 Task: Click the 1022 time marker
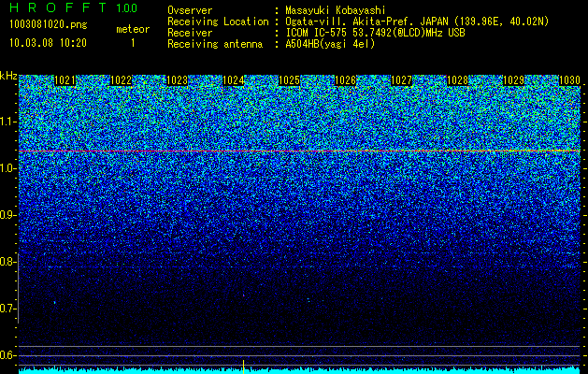tap(121, 80)
